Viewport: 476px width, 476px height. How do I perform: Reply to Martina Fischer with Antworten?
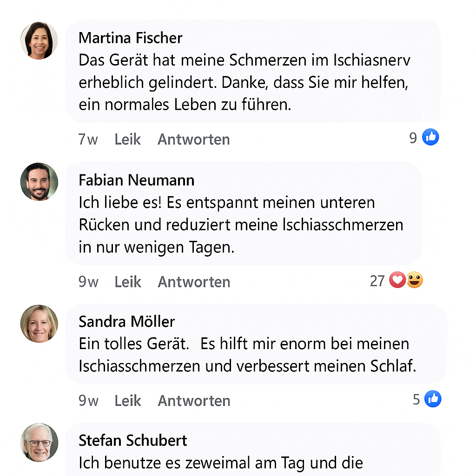pyautogui.click(x=193, y=139)
